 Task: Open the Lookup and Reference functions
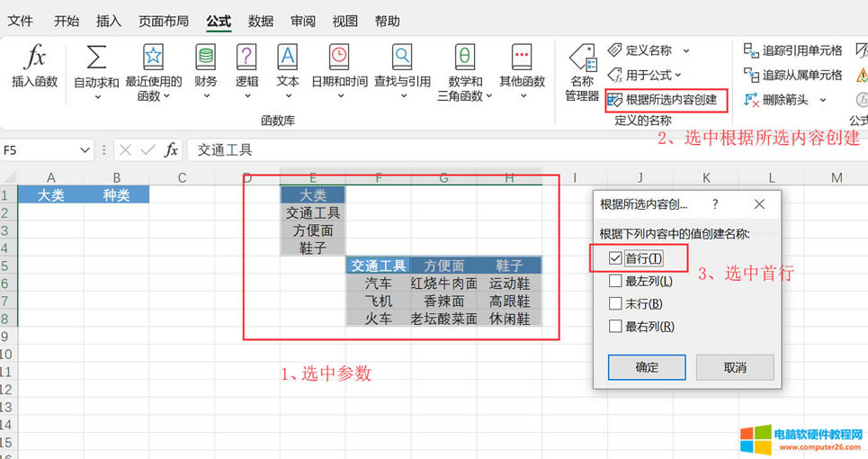[402, 58]
